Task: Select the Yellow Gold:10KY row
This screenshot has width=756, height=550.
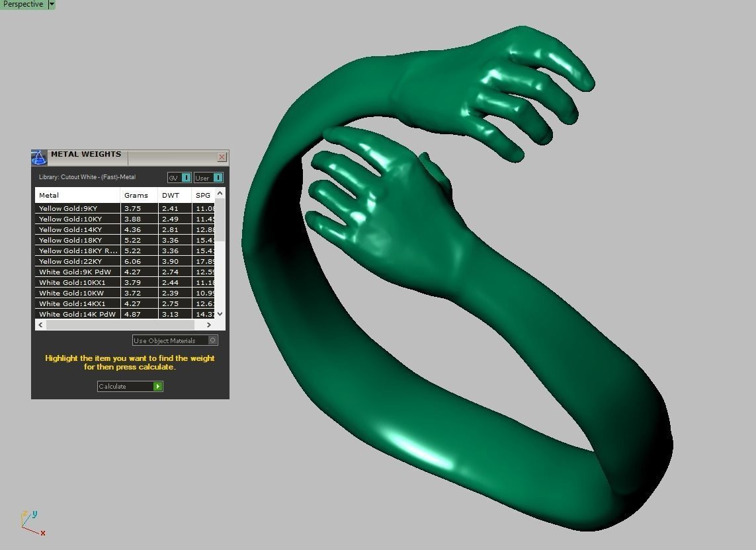Action: pyautogui.click(x=124, y=219)
